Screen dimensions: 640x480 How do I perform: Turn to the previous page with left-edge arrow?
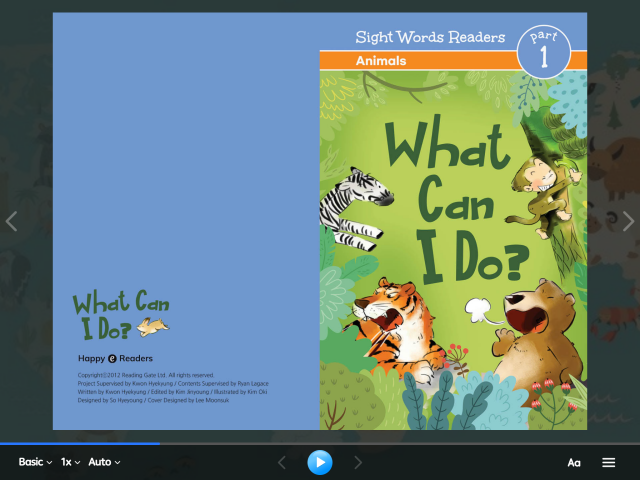point(12,221)
